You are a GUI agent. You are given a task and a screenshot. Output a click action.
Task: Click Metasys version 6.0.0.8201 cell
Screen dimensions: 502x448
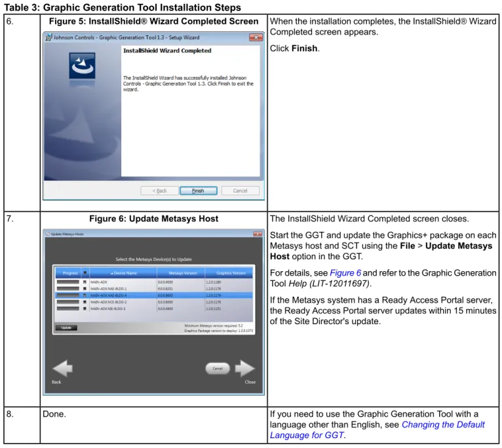coord(165,289)
